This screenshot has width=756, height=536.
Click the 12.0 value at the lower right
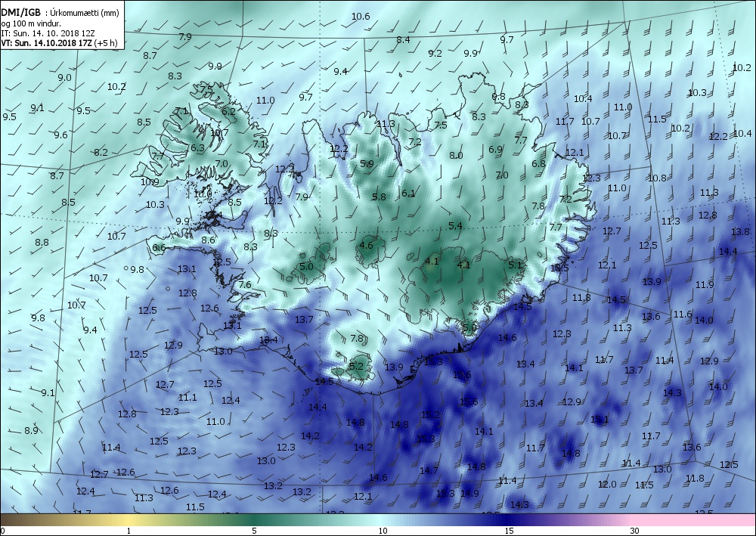[607, 484]
